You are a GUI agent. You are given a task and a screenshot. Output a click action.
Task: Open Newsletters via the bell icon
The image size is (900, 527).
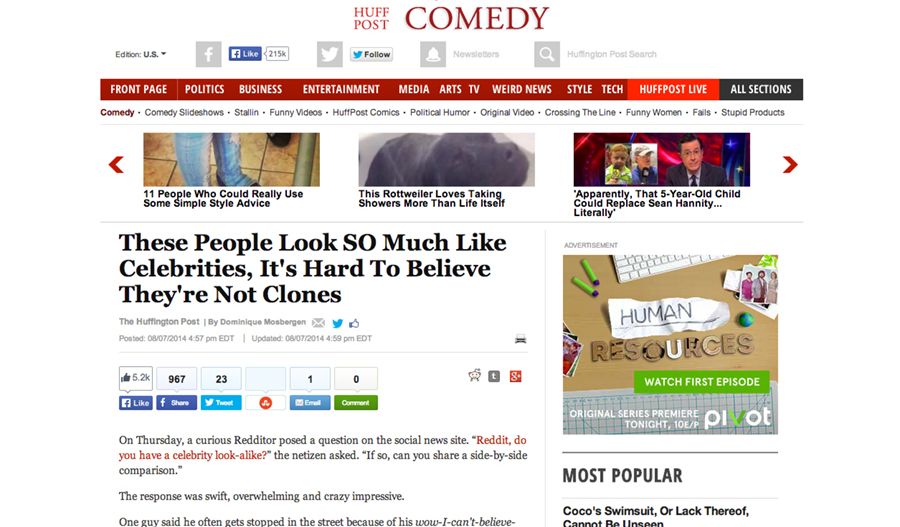click(433, 55)
